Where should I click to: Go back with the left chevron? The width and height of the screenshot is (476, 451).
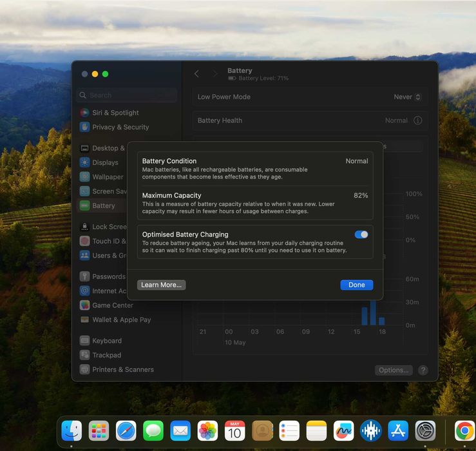pos(196,73)
